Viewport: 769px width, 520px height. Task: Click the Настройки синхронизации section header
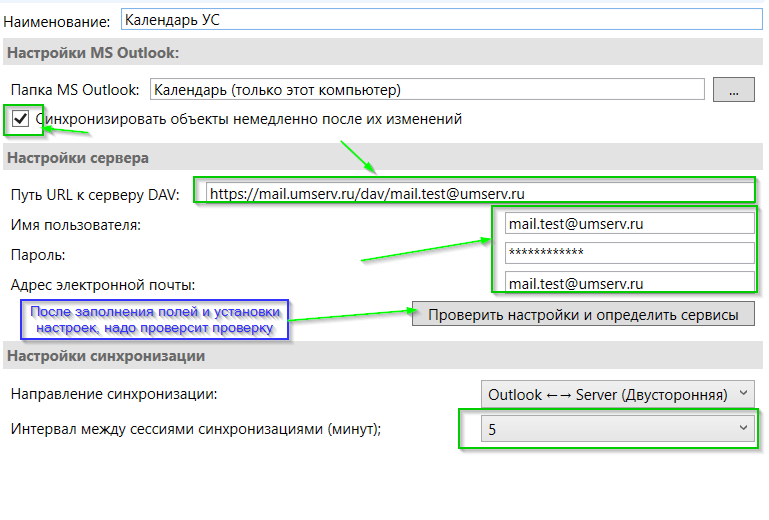coord(106,356)
